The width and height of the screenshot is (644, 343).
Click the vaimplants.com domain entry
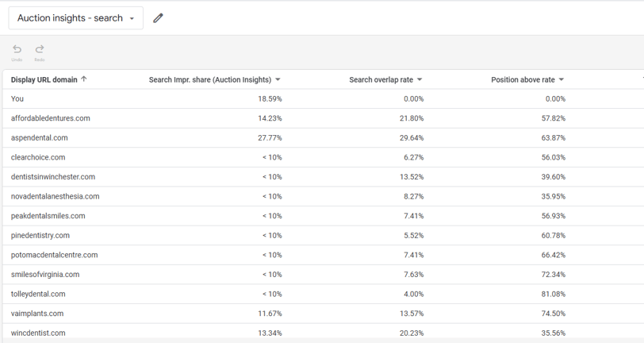click(37, 314)
